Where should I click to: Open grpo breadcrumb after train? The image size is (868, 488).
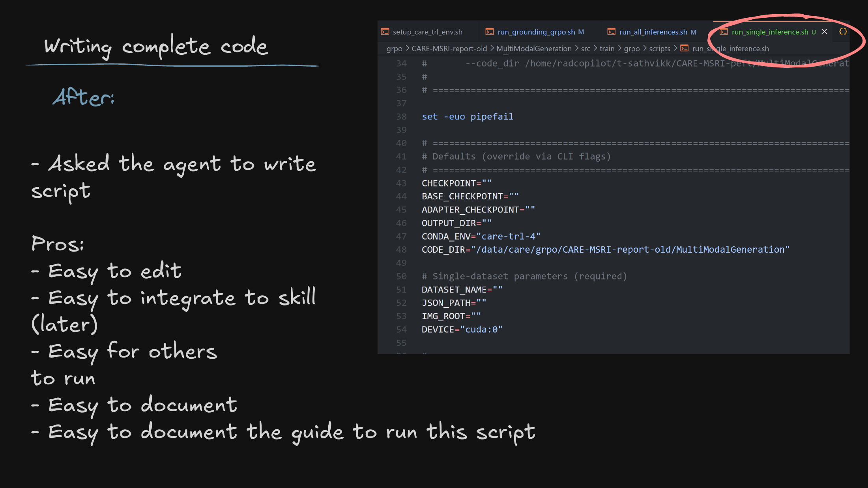click(632, 48)
